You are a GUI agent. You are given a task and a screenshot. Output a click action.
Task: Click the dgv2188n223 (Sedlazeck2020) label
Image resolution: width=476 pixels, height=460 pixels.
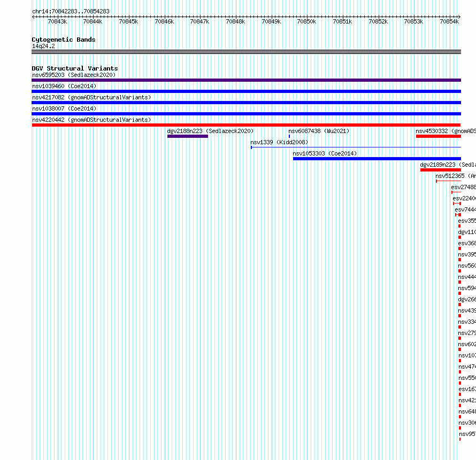[210, 131]
